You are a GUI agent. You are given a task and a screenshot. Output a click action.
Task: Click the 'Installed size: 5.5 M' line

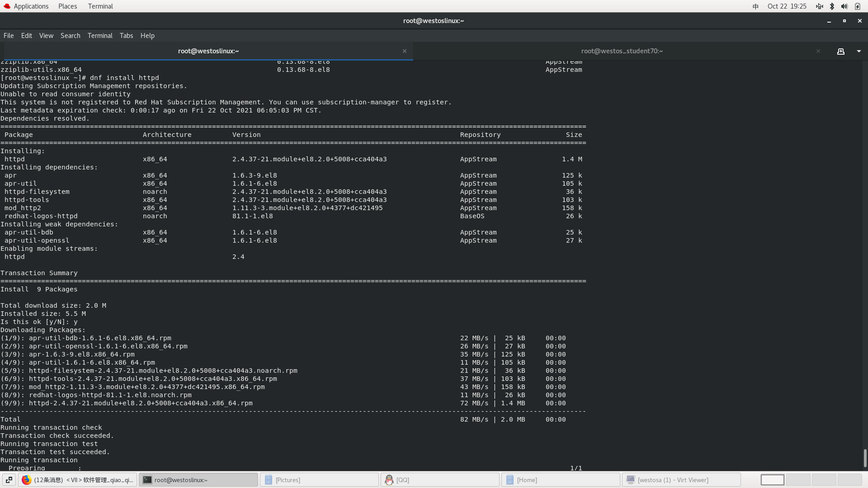[43, 314]
